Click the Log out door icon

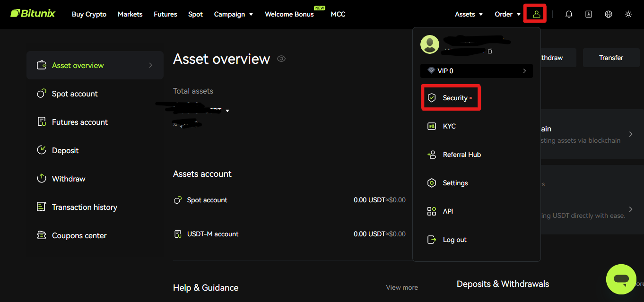pos(431,240)
